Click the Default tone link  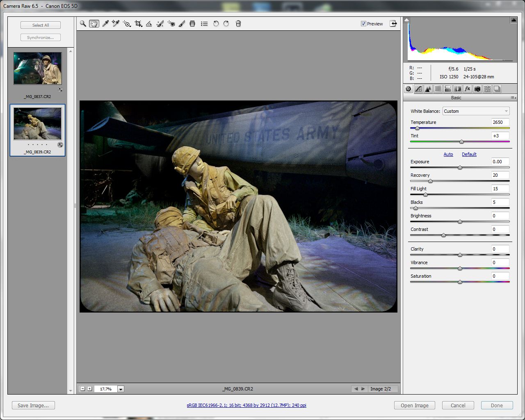click(469, 154)
